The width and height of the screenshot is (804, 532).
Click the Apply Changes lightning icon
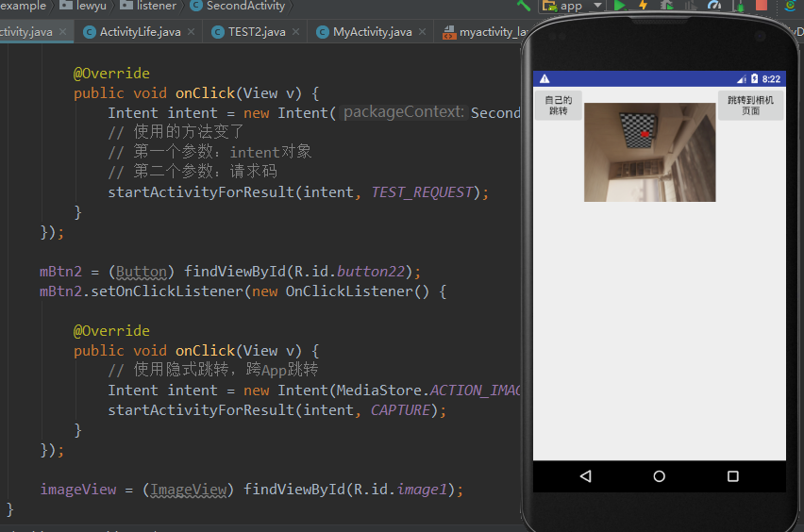(643, 6)
